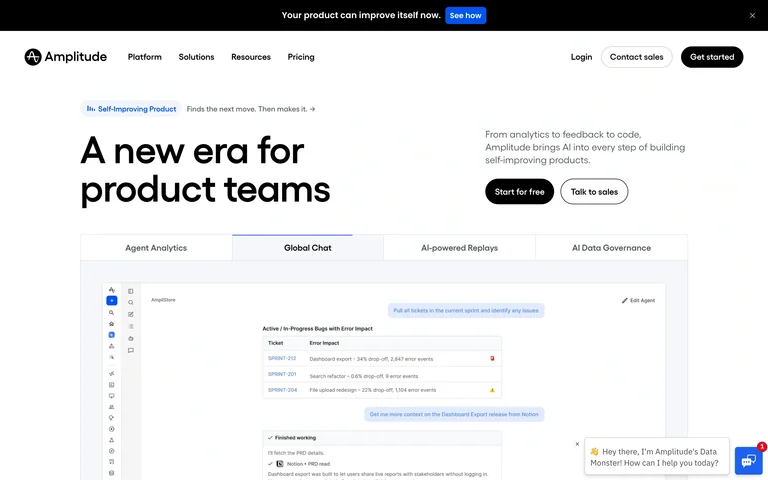Click the play-circle icon in demo sidebar
Image resolution: width=768 pixels, height=480 pixels.
tap(112, 429)
